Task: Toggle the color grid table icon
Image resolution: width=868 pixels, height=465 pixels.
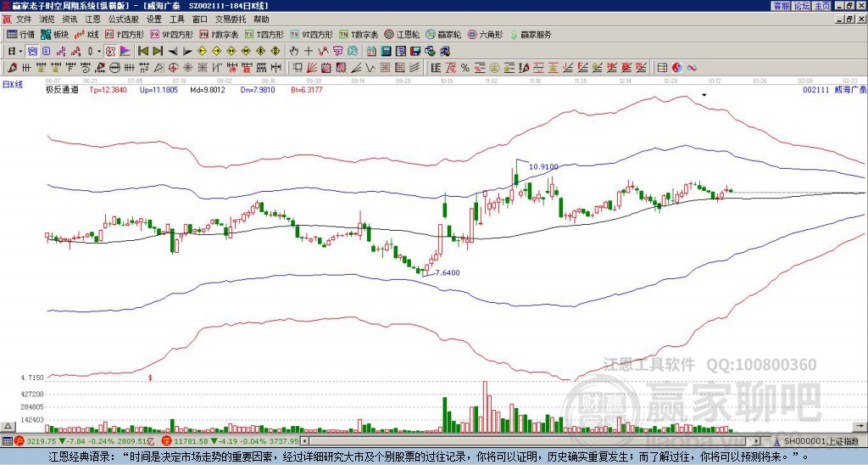Action: (661, 68)
